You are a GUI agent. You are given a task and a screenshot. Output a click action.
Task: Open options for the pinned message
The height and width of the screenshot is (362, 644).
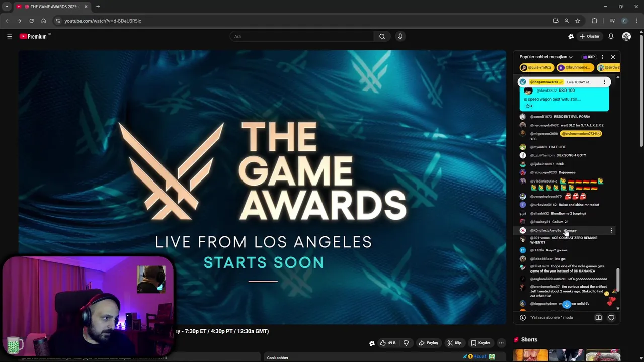[x=604, y=82]
